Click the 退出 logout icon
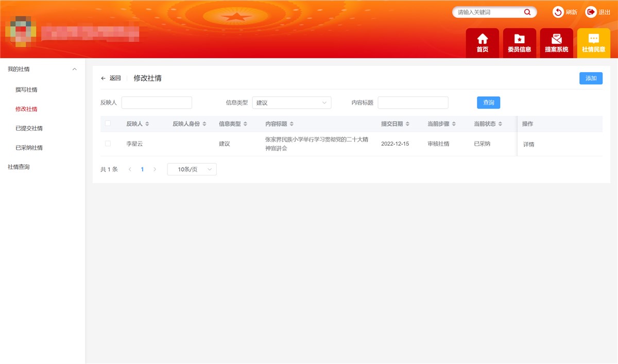 (x=591, y=12)
